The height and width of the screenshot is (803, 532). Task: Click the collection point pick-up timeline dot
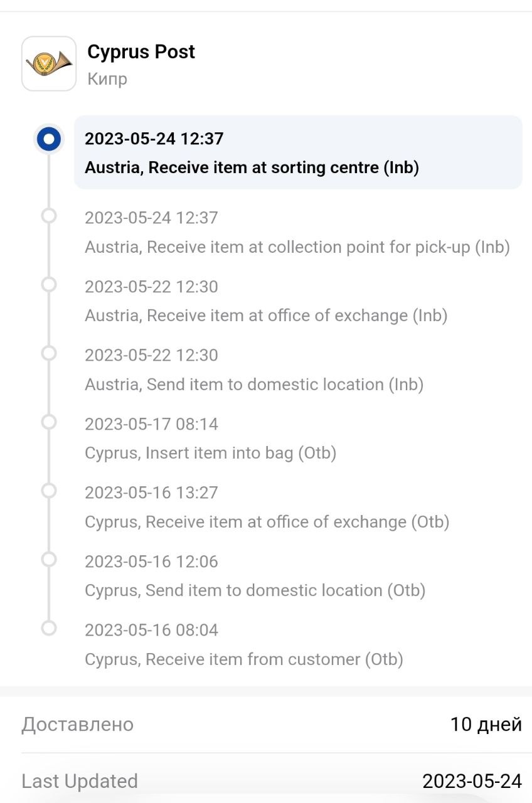tap(48, 216)
